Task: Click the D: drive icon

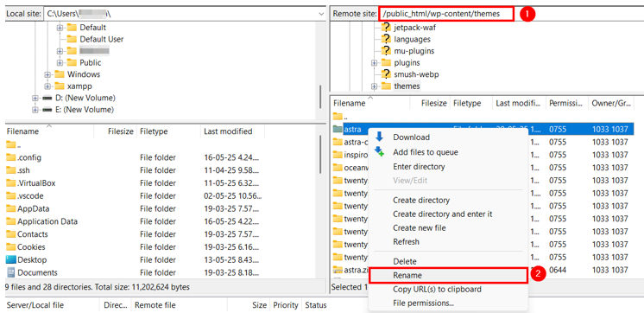Action: pos(47,99)
